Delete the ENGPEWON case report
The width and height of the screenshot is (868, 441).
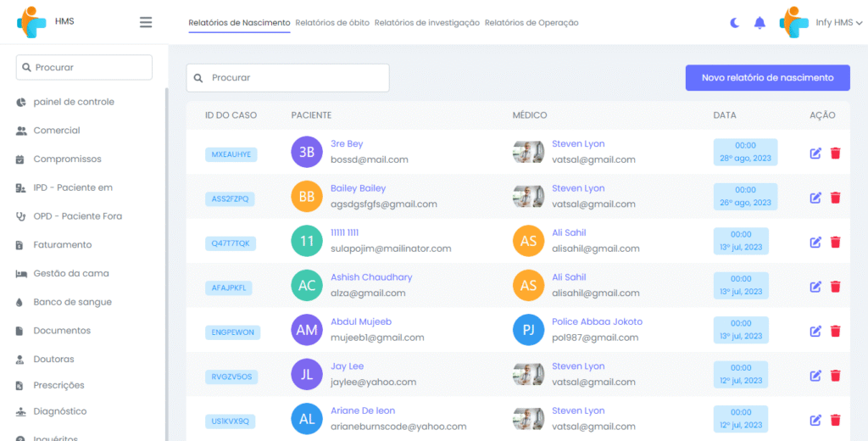pyautogui.click(x=835, y=331)
